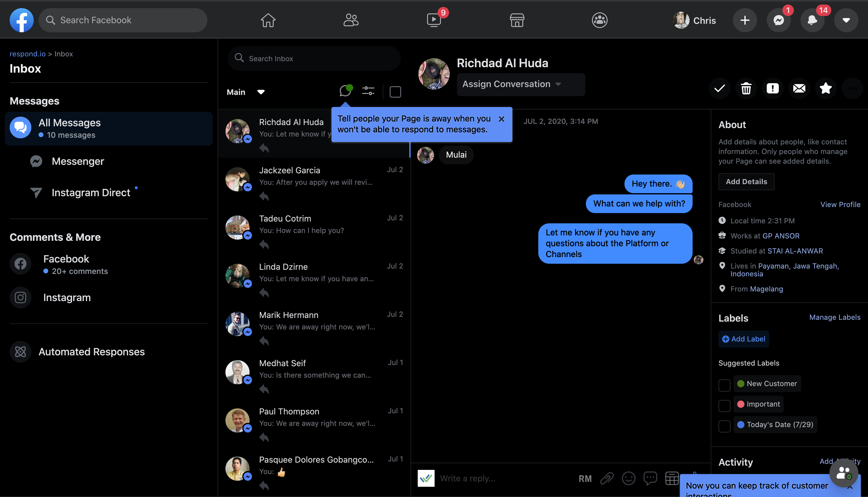Open the Magelang hometown link

(x=766, y=289)
